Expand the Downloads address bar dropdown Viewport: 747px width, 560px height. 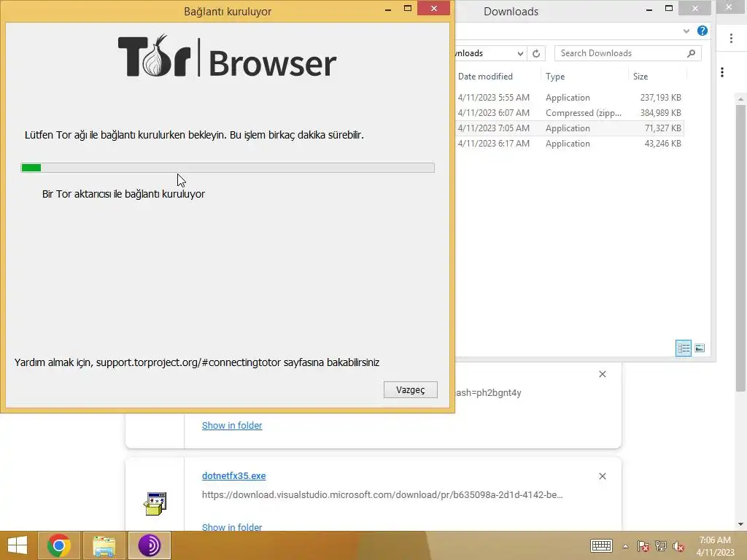pos(520,53)
